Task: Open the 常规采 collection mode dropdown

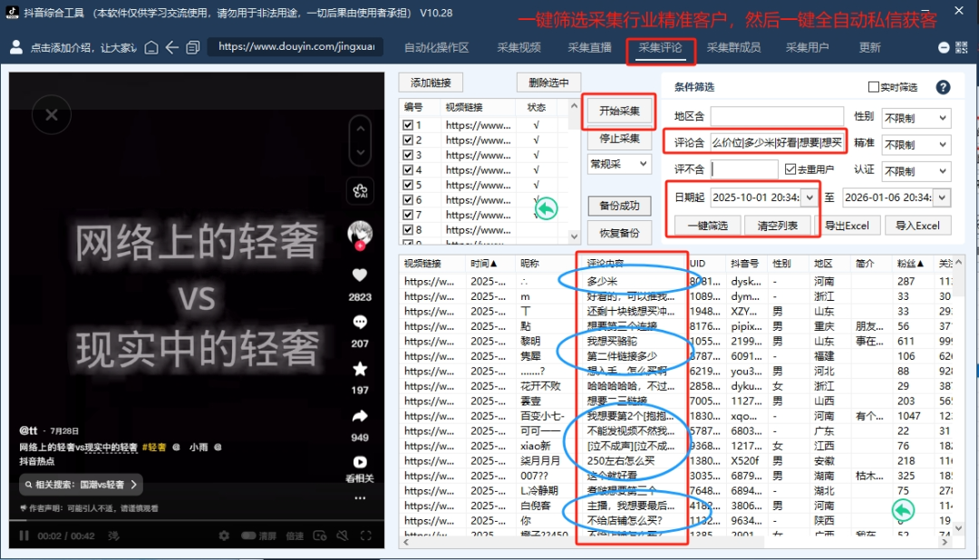Action: (x=619, y=164)
